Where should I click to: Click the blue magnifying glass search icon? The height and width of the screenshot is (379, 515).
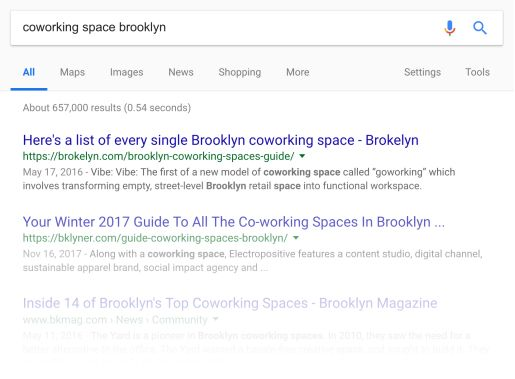click(x=480, y=28)
